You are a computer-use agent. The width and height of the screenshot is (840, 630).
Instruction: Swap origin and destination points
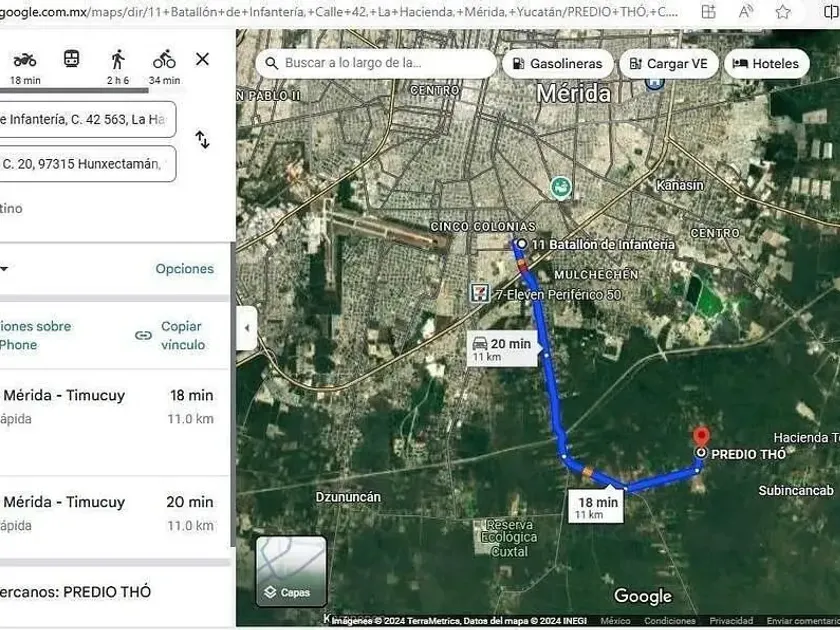click(x=202, y=140)
